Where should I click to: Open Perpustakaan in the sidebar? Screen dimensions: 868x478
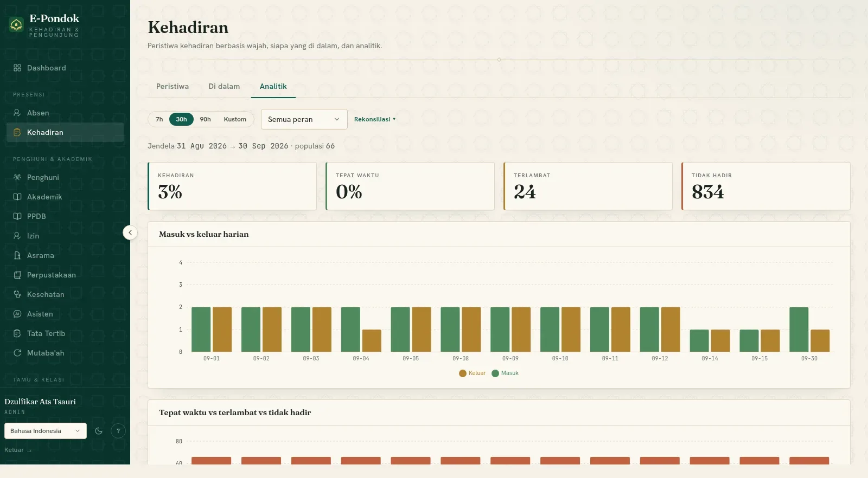click(x=65, y=275)
